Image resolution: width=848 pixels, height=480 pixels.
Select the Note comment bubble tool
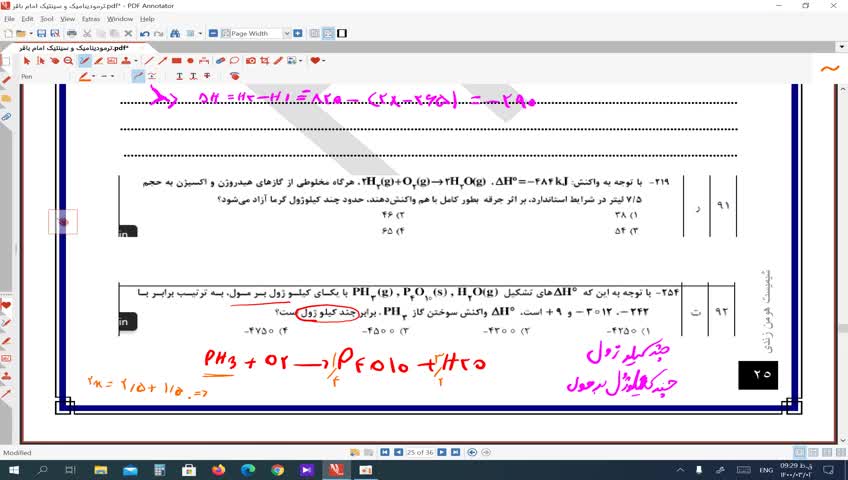[x=234, y=61]
